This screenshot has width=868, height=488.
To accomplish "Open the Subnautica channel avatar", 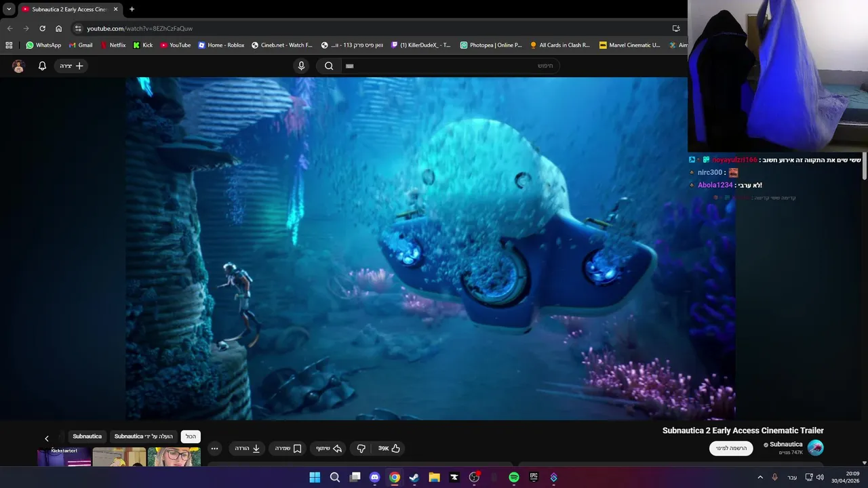I will click(x=815, y=447).
